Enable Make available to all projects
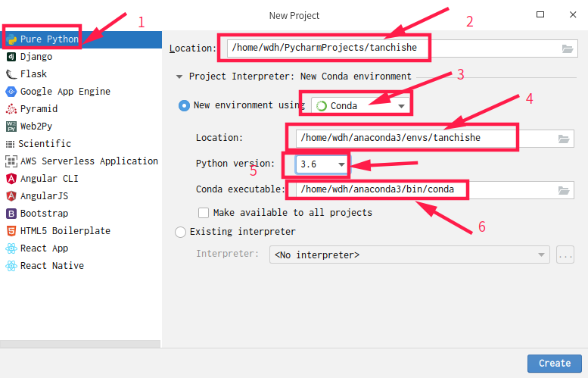 [x=204, y=213]
